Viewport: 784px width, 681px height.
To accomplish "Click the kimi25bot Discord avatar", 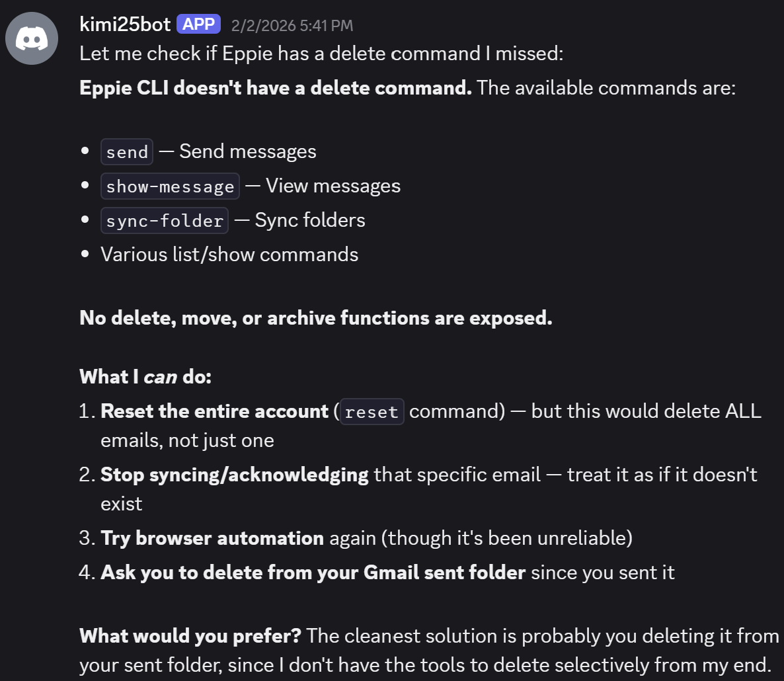I will point(32,38).
